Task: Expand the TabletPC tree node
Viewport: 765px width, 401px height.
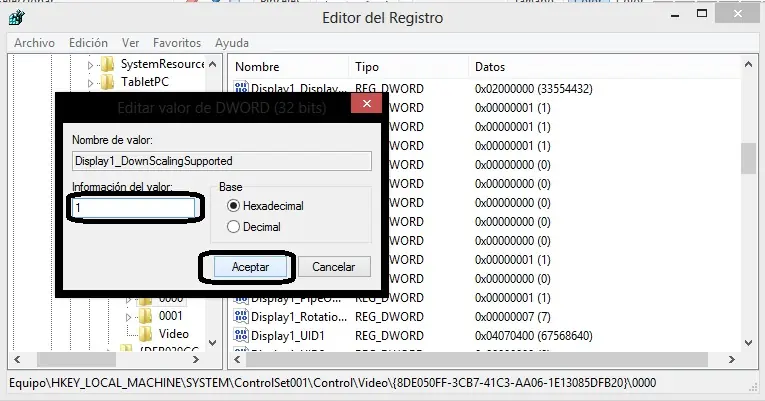Action: (x=90, y=83)
